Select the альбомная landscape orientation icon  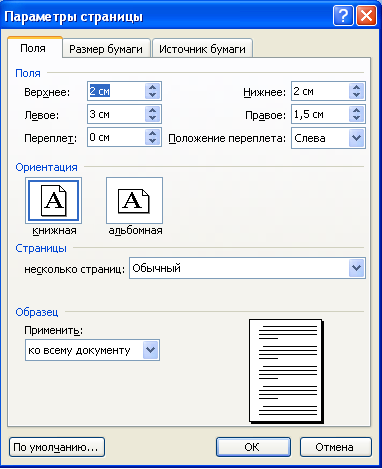click(x=134, y=201)
